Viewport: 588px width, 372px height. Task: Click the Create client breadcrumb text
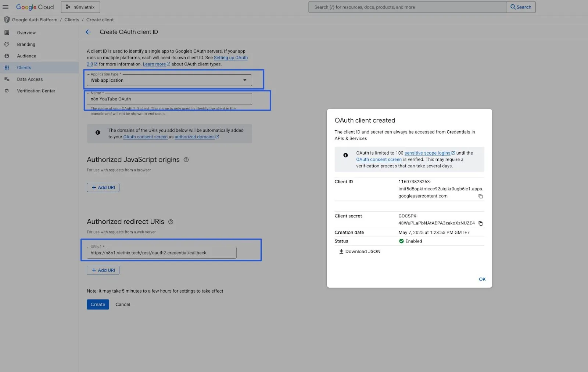click(100, 20)
